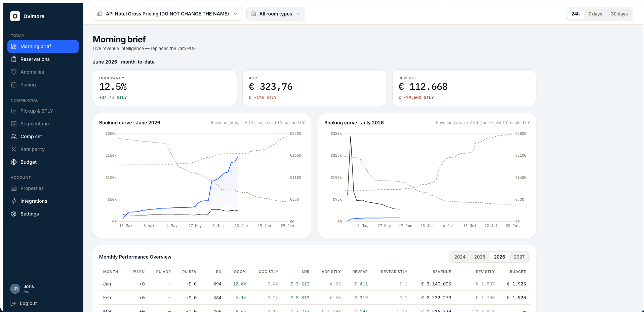Select year 2024 in Monthly Performance

tap(460, 257)
